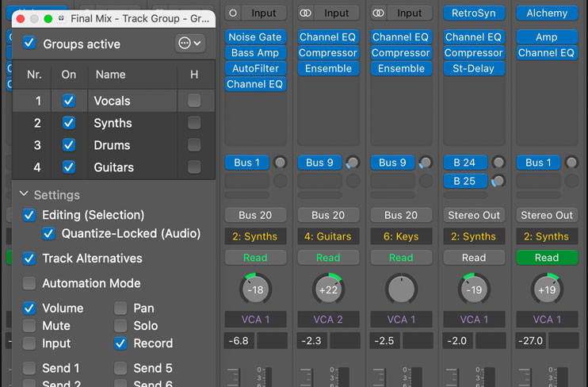Adjust Bus 1 send knob on Noise Gate strip
588x387 pixels.
pyautogui.click(x=280, y=163)
